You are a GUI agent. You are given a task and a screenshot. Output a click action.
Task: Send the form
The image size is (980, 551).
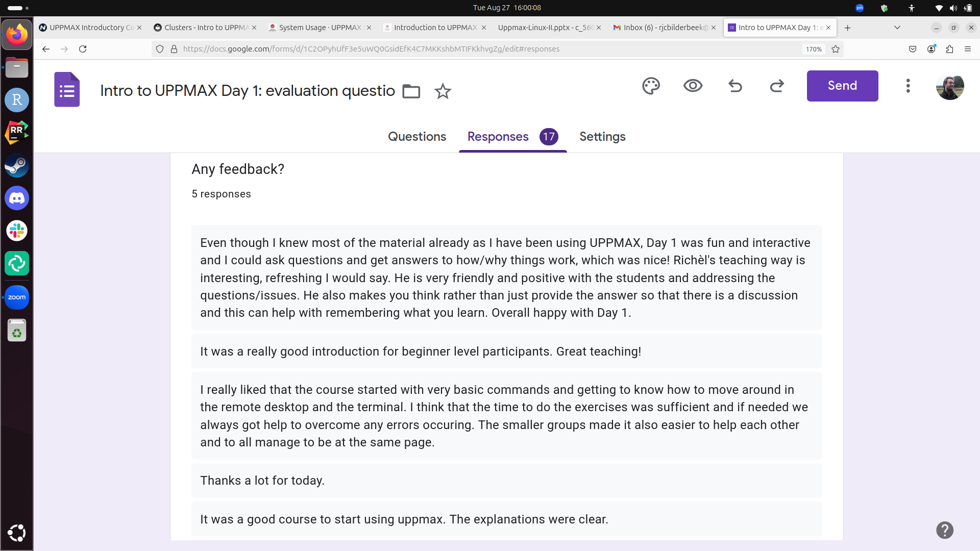[x=842, y=86]
